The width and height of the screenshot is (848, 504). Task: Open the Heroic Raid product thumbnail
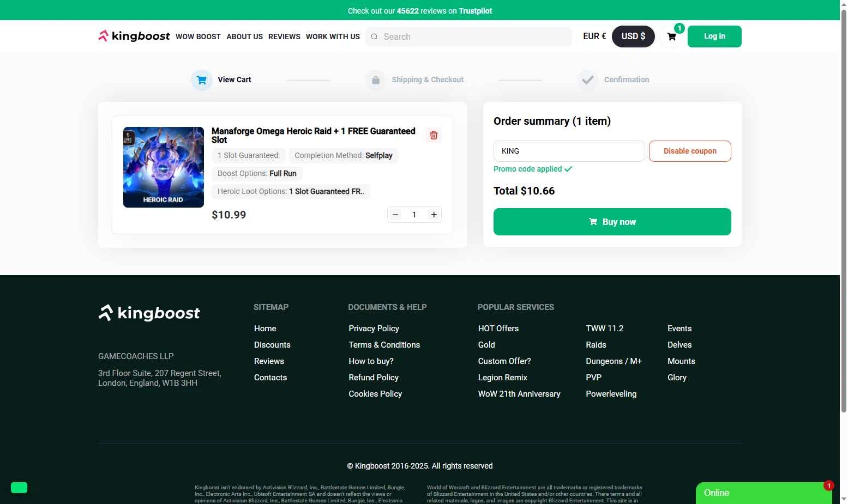click(x=164, y=167)
